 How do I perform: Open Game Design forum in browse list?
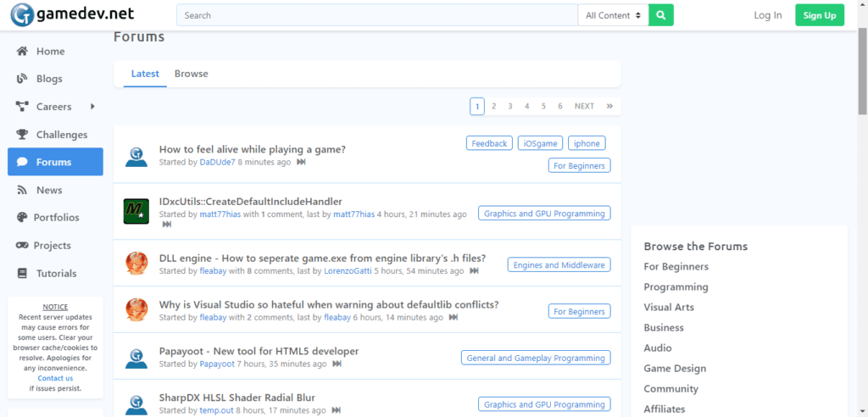coord(675,369)
